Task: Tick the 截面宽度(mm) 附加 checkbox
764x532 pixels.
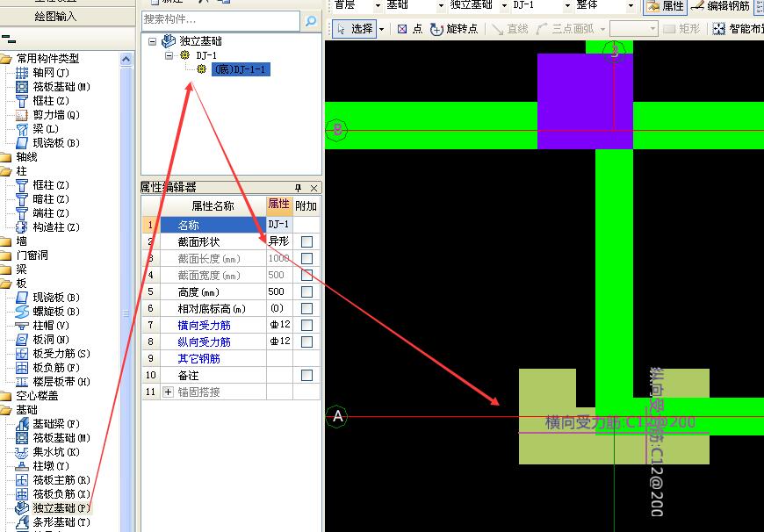Action: click(x=306, y=276)
